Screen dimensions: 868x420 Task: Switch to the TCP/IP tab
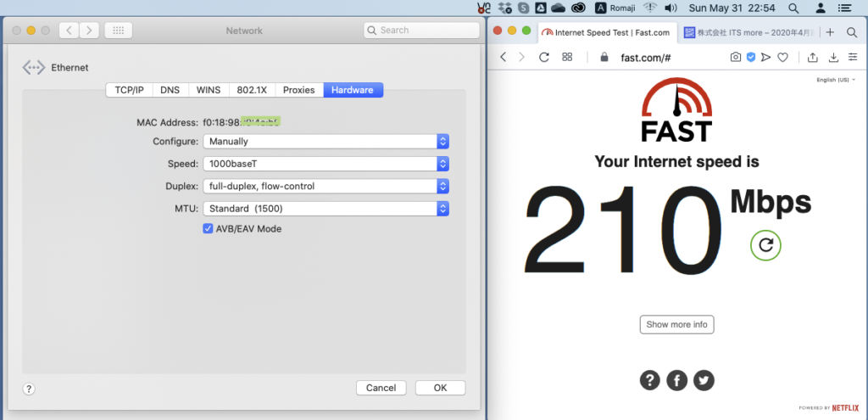tap(129, 90)
